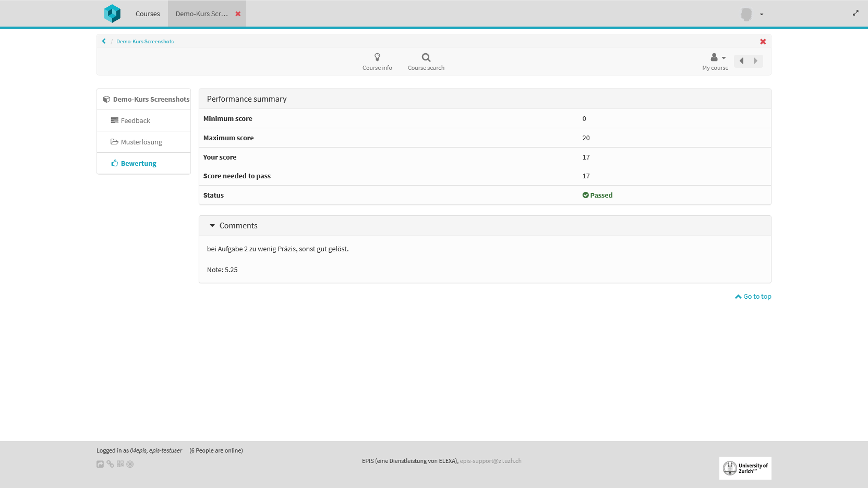
Task: Click the epis-support@zi.uzh.ch email link
Action: coord(490,461)
